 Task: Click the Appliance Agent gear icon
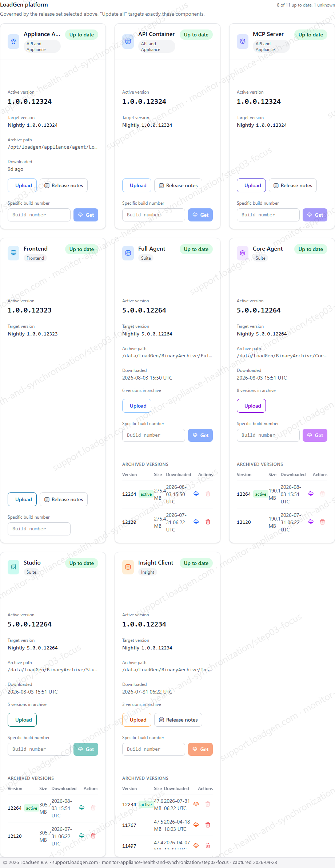click(13, 42)
